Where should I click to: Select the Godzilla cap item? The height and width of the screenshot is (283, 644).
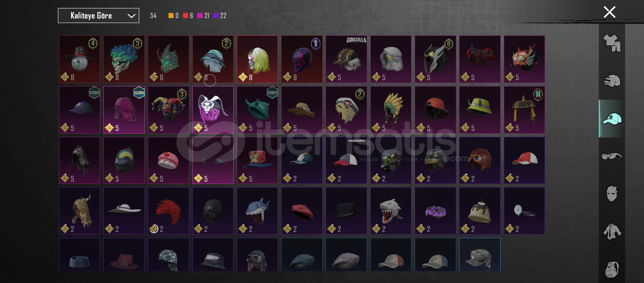click(346, 59)
